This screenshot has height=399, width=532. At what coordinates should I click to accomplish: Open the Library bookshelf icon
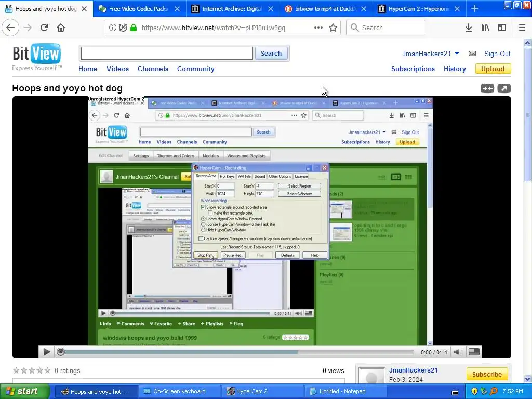pos(485,28)
